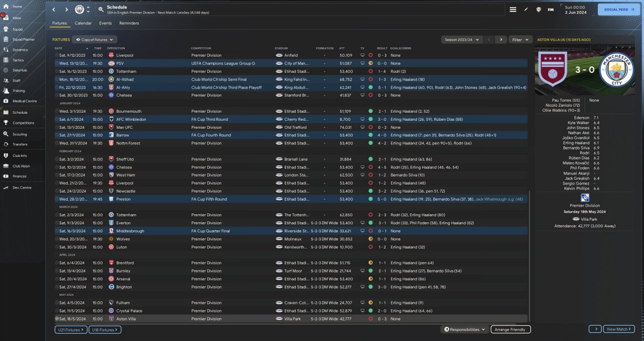Open Scouting in the sidebar

point(20,134)
